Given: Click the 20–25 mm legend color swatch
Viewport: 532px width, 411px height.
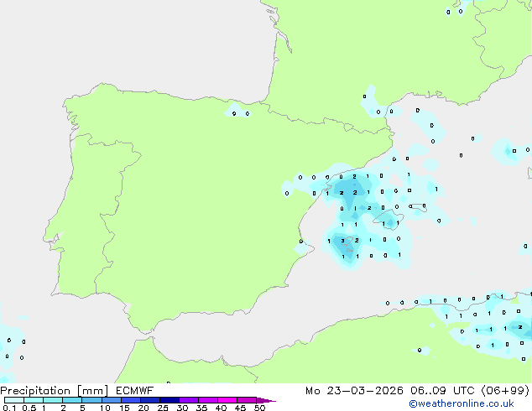Looking at the screenshot, I should (x=150, y=400).
